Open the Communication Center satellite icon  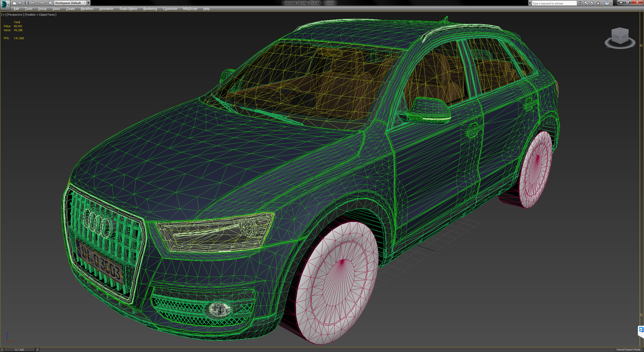point(592,3)
